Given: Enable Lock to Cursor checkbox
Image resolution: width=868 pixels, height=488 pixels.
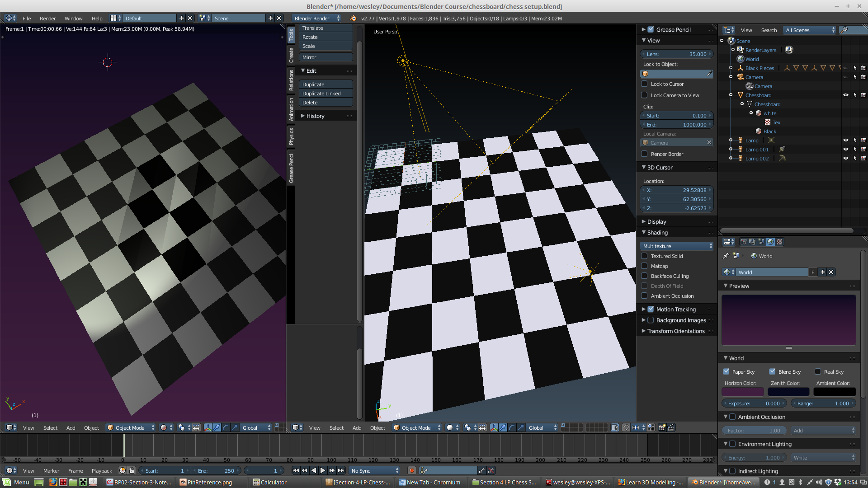Looking at the screenshot, I should (x=644, y=84).
